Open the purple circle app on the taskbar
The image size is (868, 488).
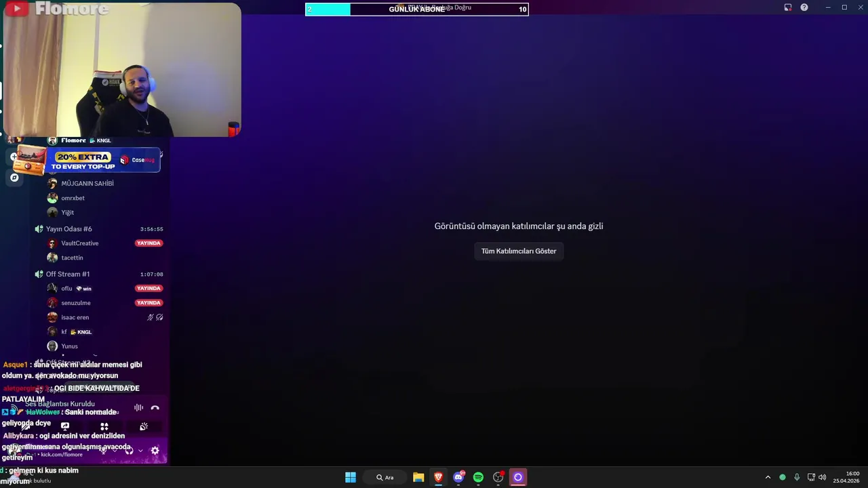click(x=518, y=477)
